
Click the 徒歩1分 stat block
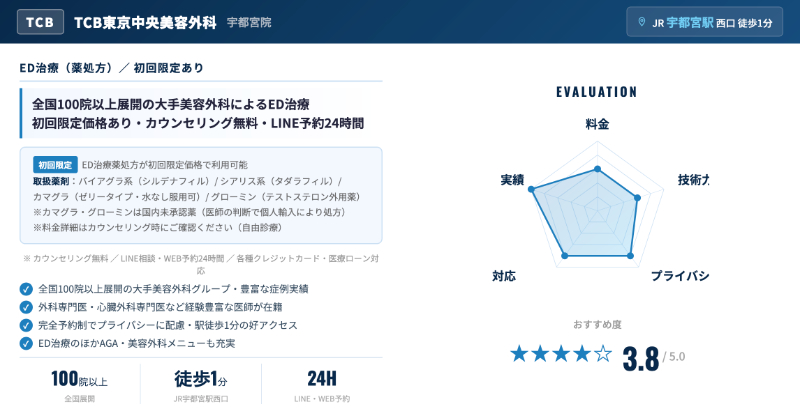tap(201, 385)
